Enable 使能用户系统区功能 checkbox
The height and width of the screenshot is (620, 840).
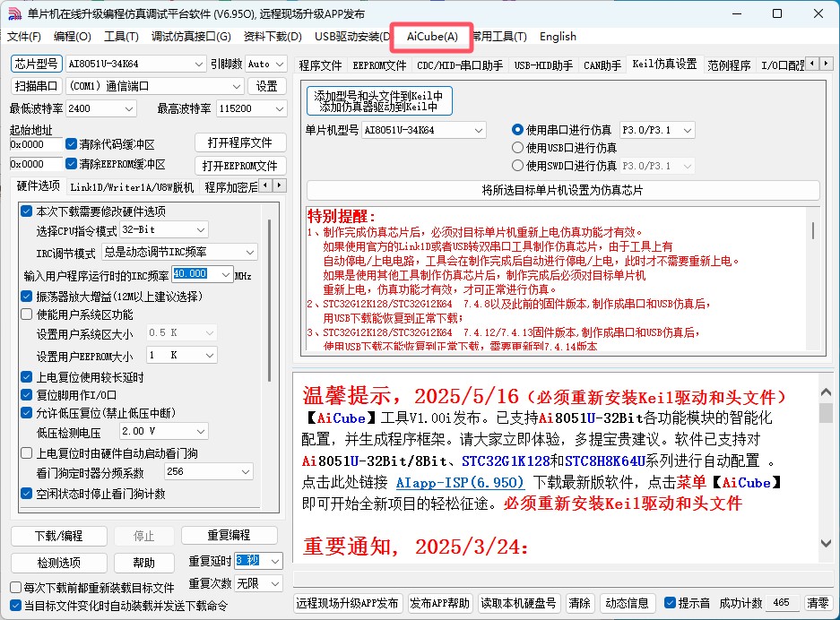tap(26, 314)
